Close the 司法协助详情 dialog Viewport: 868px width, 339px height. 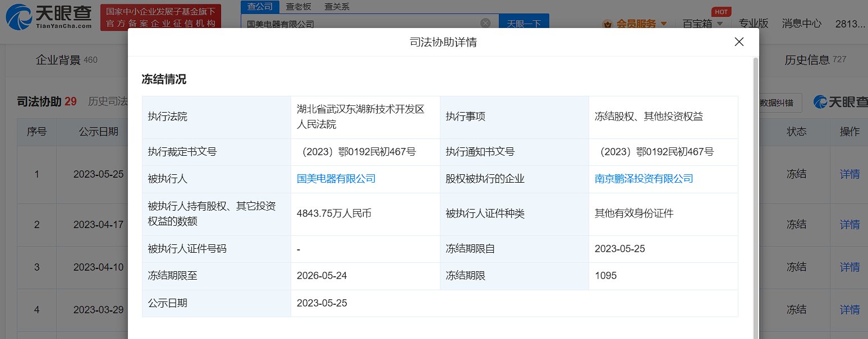pyautogui.click(x=739, y=42)
